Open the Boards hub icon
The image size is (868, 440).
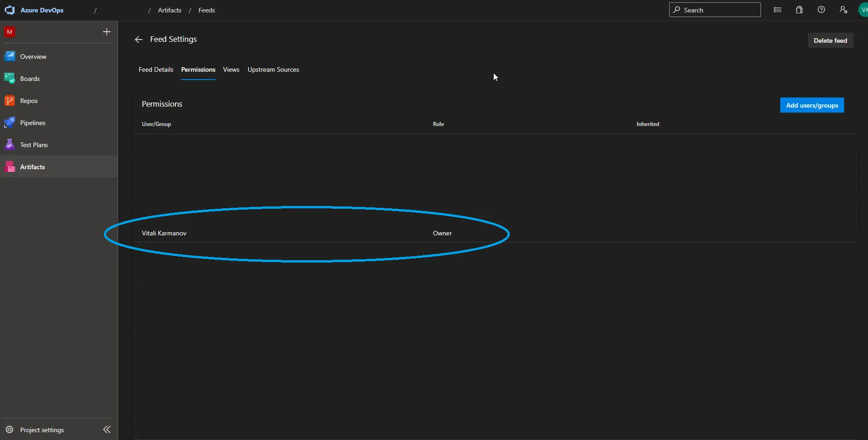click(x=10, y=79)
